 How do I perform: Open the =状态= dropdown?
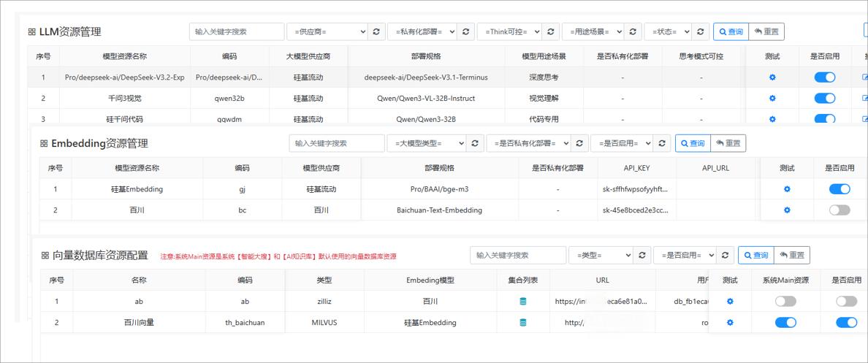click(668, 31)
